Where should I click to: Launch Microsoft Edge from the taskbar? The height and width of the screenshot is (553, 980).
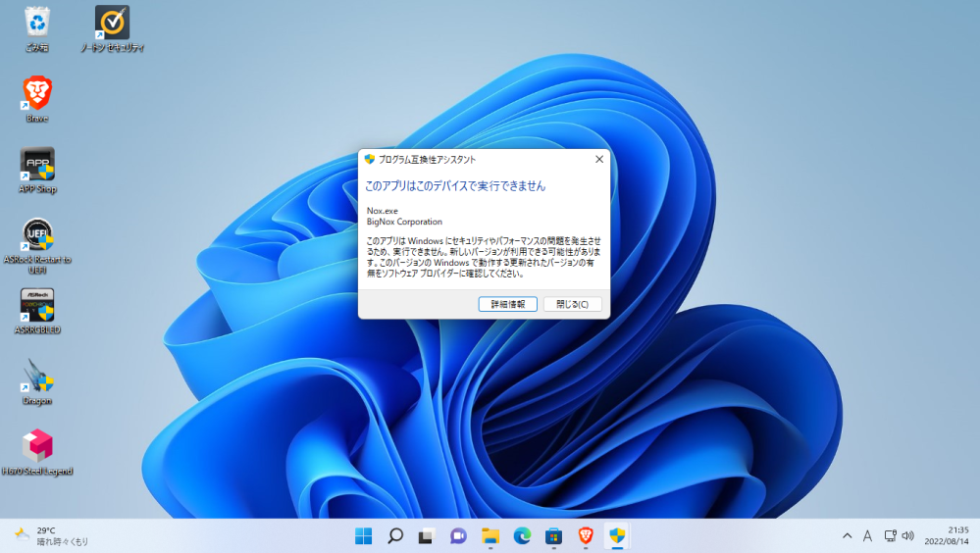pos(522,535)
